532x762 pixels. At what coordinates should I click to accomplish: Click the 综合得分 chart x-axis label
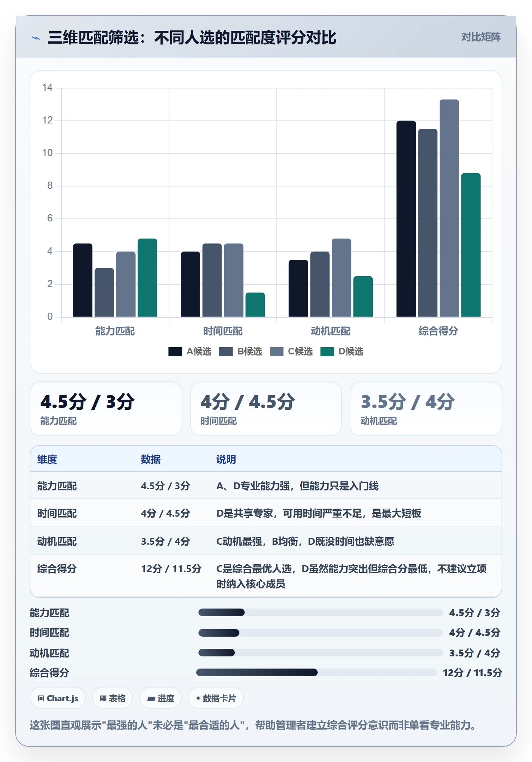tap(438, 331)
